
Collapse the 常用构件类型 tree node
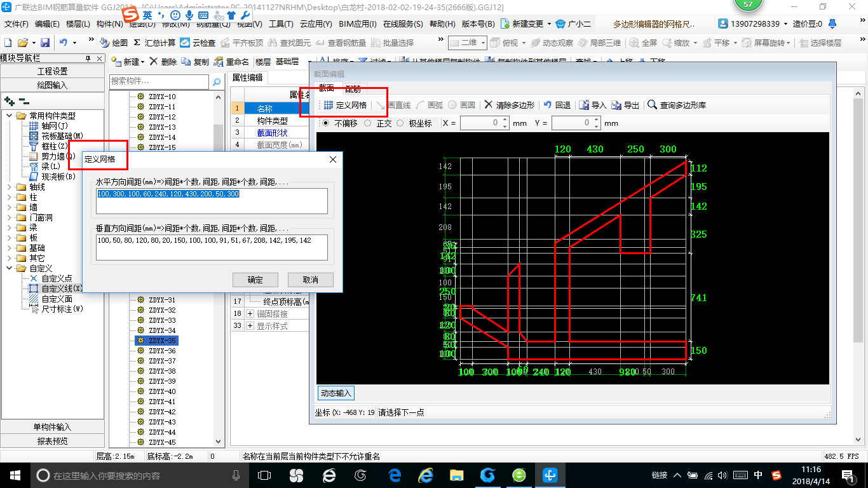(9, 116)
